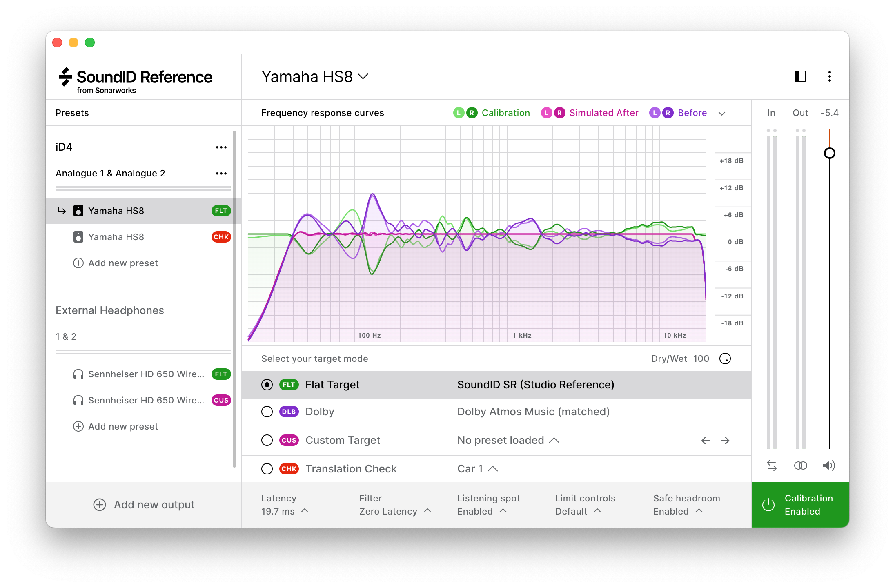Click the FLT badge on Flat Target row
Image resolution: width=895 pixels, height=588 pixels.
click(289, 385)
